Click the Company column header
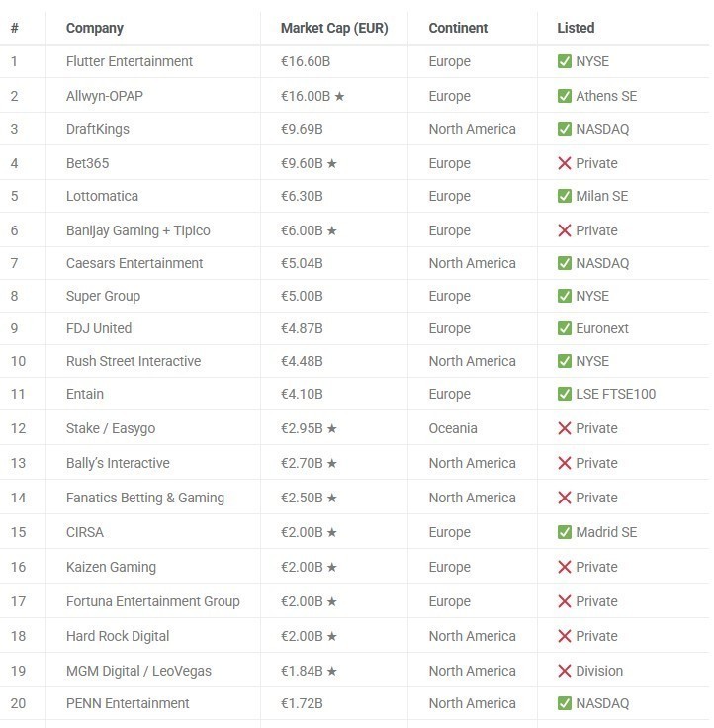Image resolution: width=714 pixels, height=728 pixels. coord(95,28)
